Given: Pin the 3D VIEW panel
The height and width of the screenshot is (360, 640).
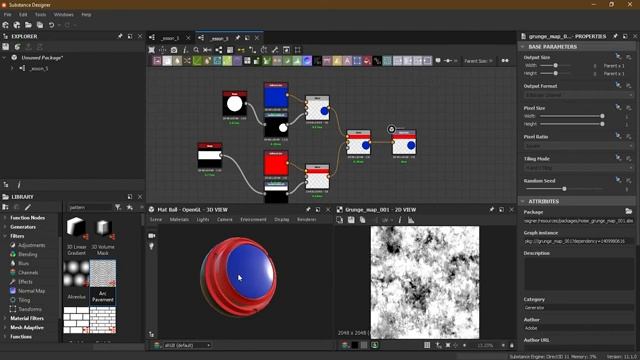Looking at the screenshot, I should point(308,209).
